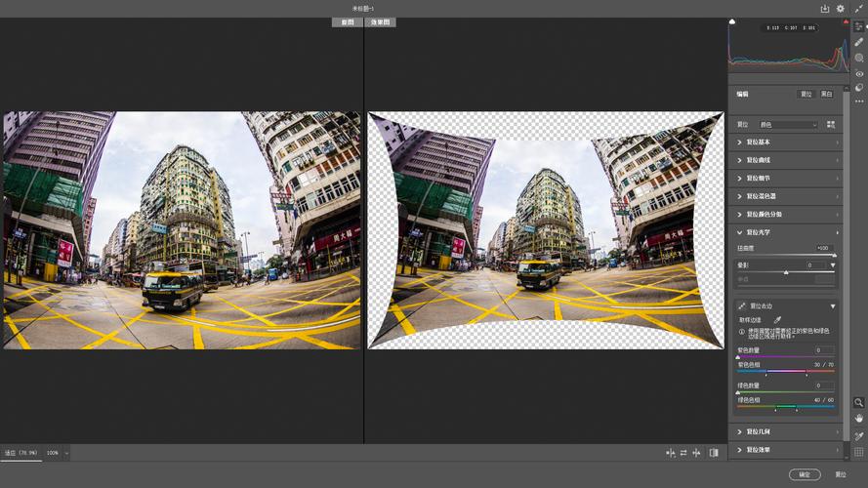This screenshot has height=488, width=868.
Task: Adjust the purple hue range slider
Action: tap(786, 371)
